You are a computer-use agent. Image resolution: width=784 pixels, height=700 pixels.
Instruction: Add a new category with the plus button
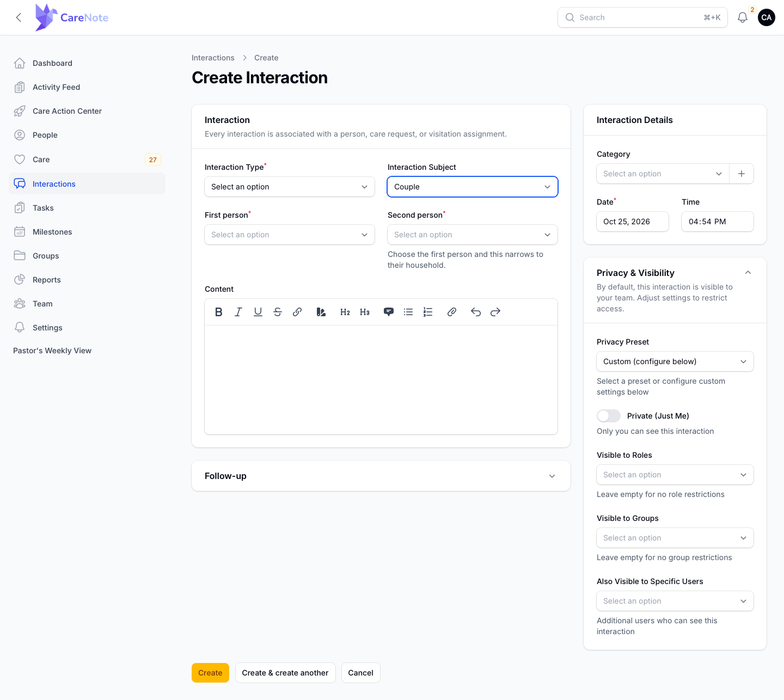tap(742, 174)
